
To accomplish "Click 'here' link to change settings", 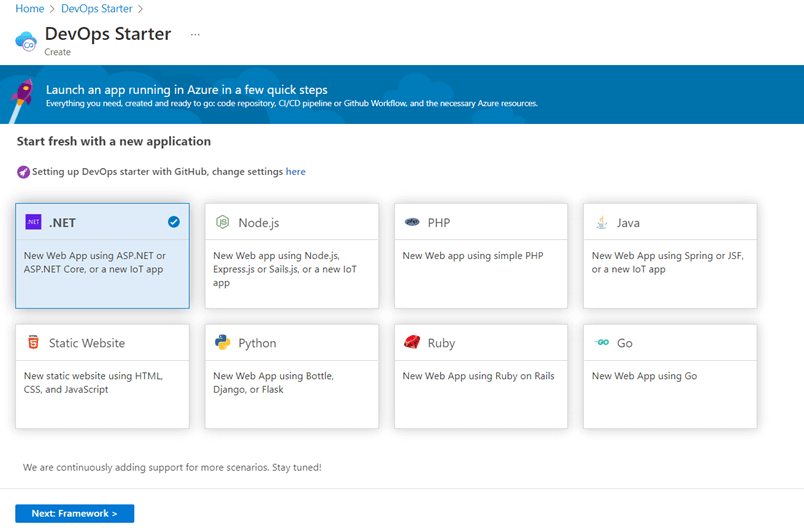I will click(296, 172).
